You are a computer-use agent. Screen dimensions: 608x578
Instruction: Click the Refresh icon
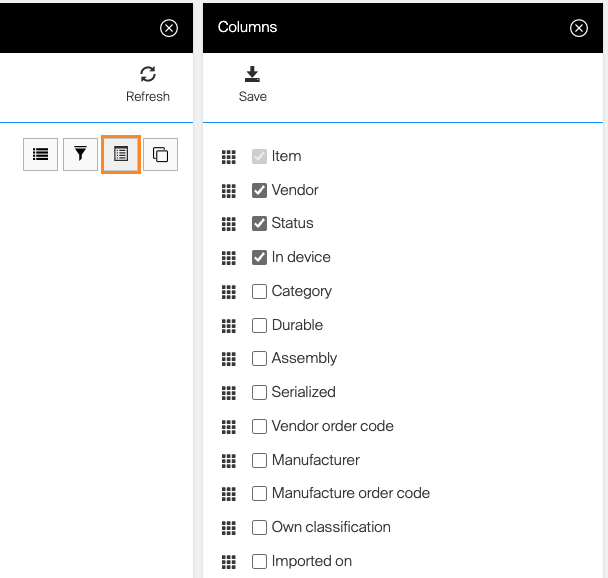tap(148, 74)
